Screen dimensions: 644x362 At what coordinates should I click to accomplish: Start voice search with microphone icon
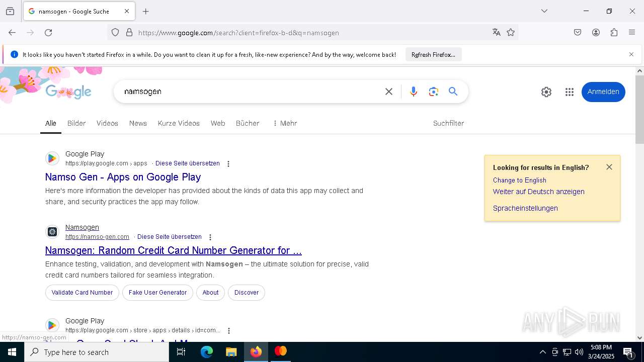pyautogui.click(x=414, y=92)
